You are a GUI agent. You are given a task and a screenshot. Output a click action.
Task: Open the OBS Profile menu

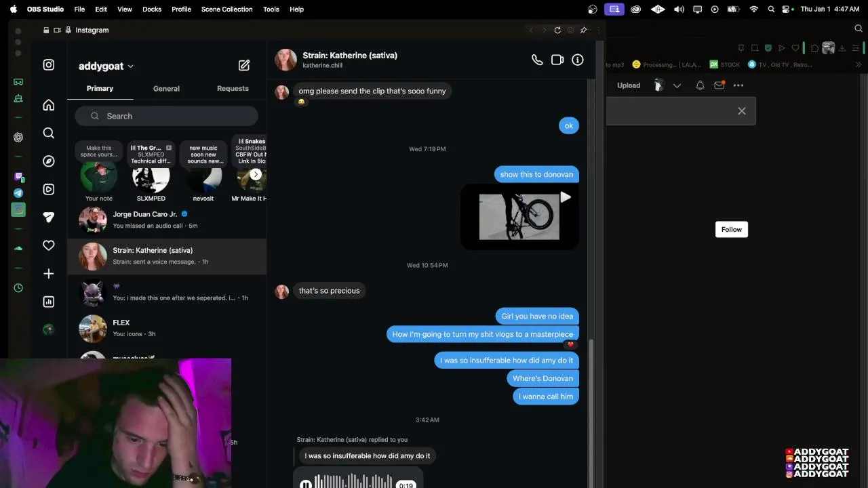pyautogui.click(x=181, y=9)
